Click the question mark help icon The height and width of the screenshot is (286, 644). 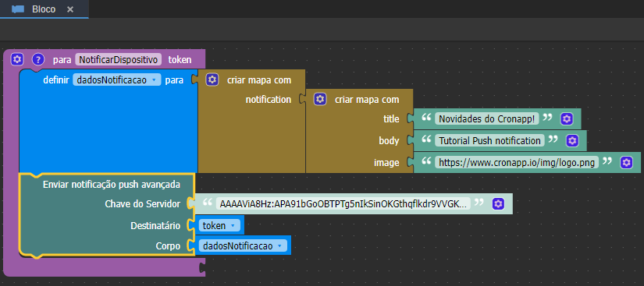tap(38, 59)
